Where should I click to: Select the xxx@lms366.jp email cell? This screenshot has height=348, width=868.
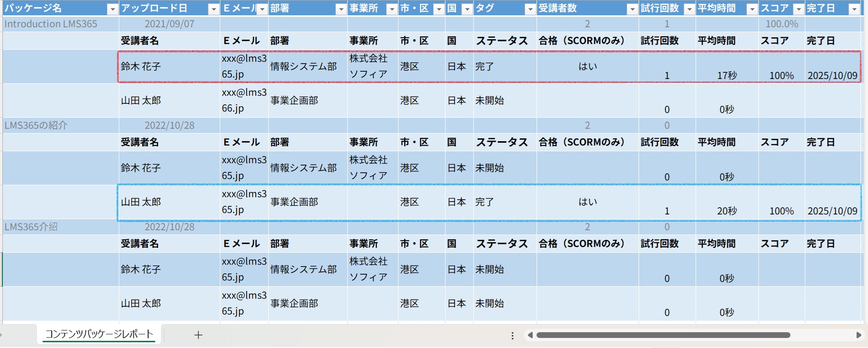(244, 101)
